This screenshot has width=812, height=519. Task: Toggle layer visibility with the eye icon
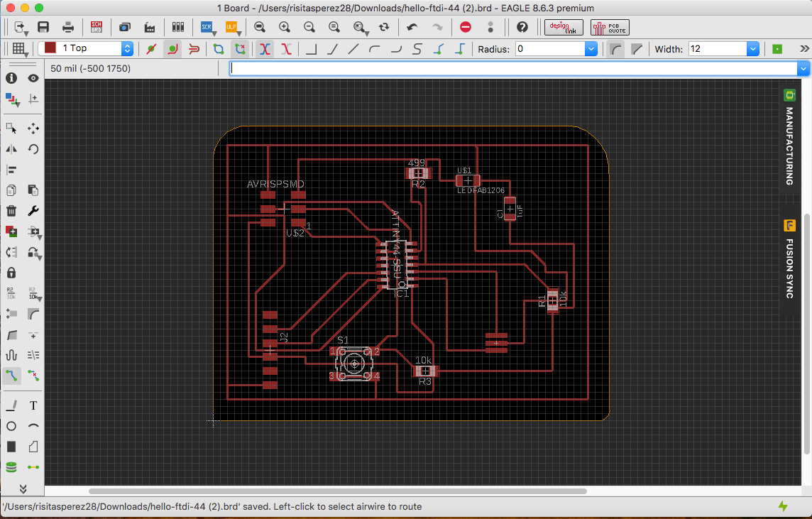[33, 78]
